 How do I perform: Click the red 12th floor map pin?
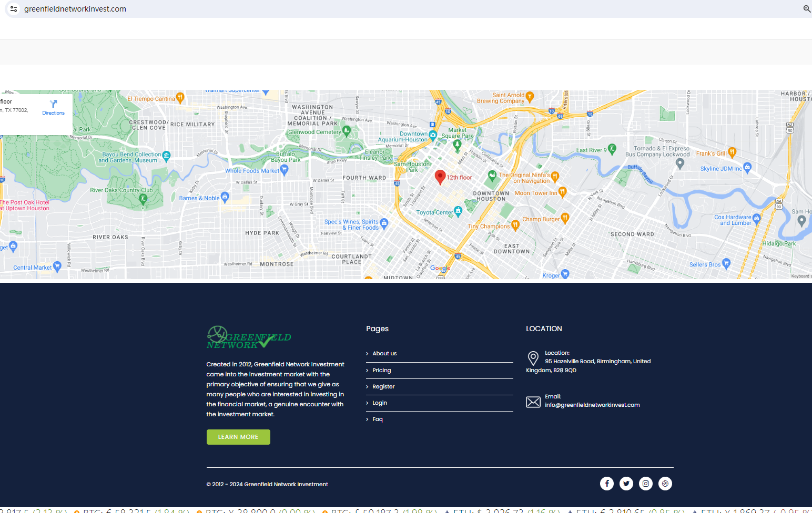pyautogui.click(x=440, y=177)
